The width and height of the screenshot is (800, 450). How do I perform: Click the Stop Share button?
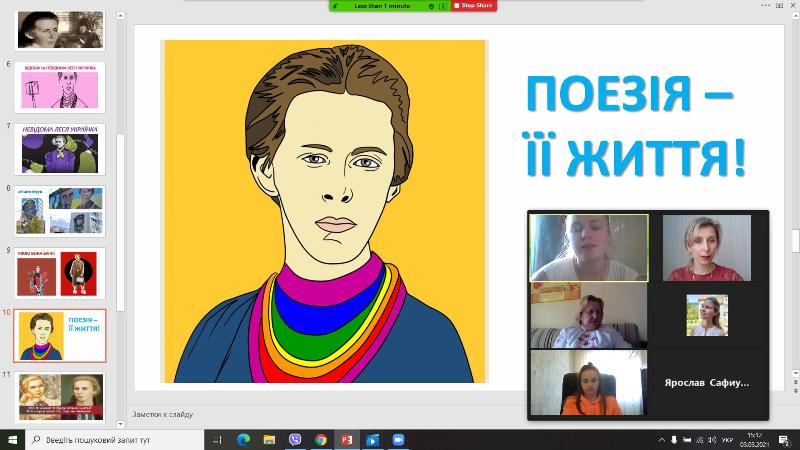coord(474,6)
